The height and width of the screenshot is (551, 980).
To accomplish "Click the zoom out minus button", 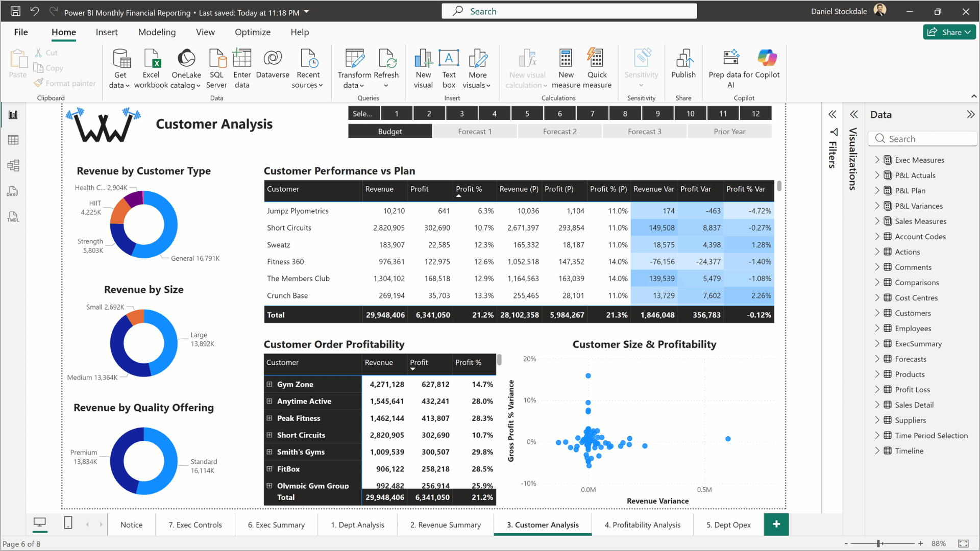I will click(x=846, y=543).
